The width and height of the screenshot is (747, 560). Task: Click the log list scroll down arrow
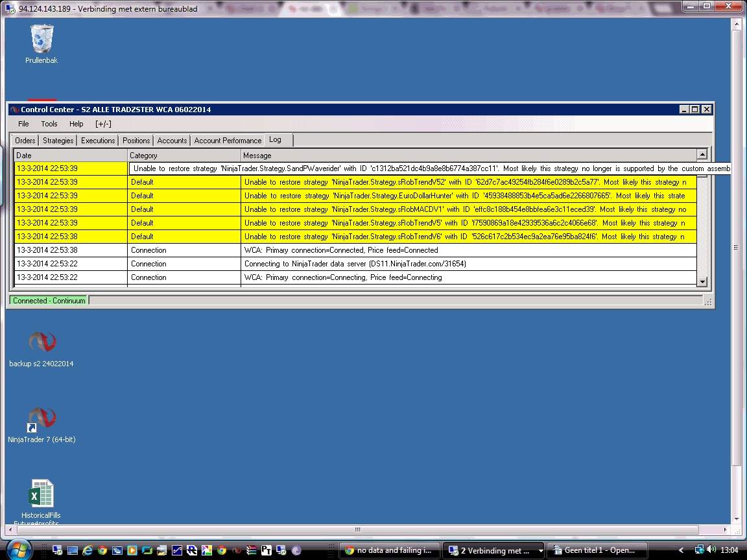[x=702, y=282]
